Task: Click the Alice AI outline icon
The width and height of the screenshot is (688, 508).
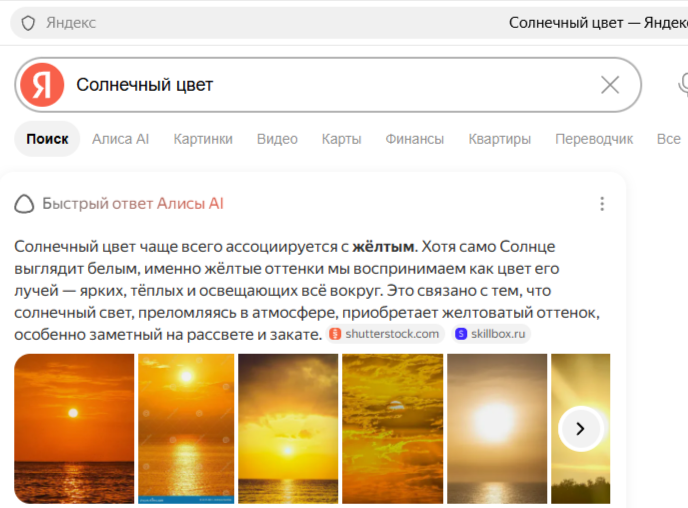Action: (24, 204)
